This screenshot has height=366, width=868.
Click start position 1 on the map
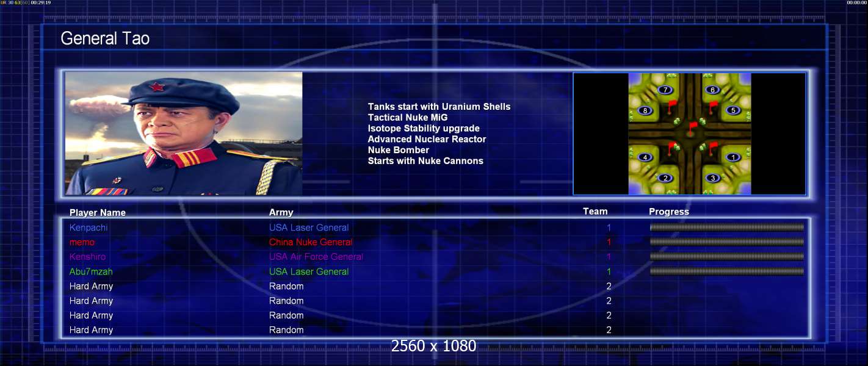(733, 157)
